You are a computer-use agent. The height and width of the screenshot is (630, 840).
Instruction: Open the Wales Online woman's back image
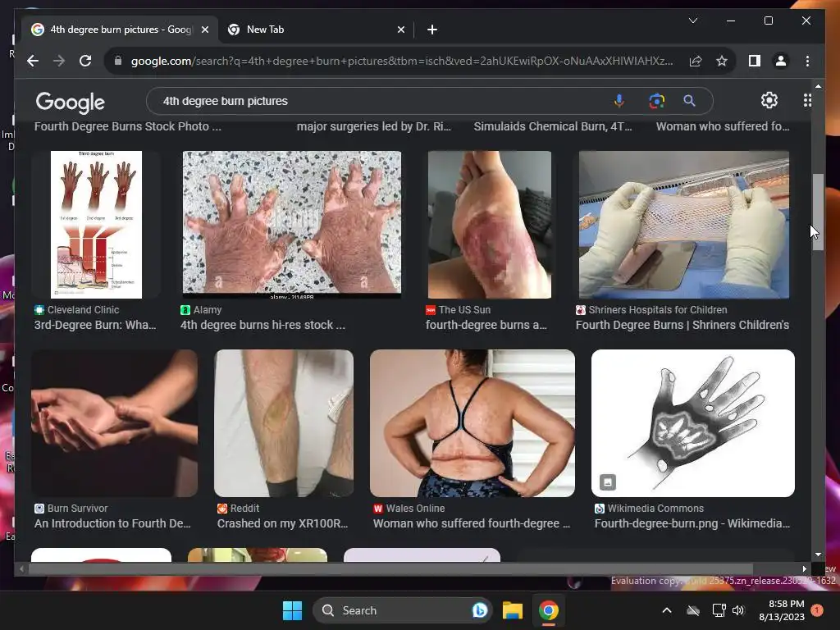[x=472, y=423]
